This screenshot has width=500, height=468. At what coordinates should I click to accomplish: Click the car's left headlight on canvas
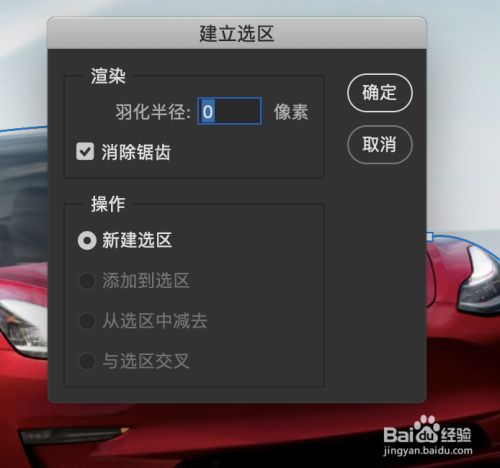(x=23, y=328)
